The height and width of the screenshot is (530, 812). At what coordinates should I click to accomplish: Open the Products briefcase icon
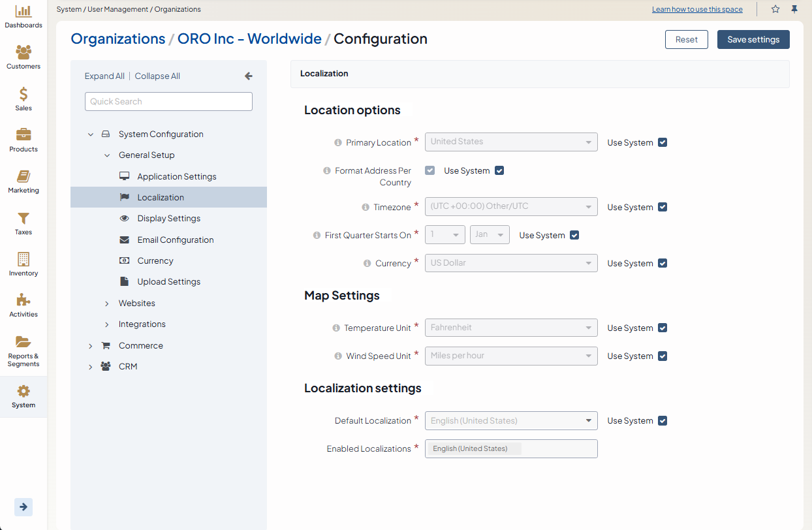point(23,136)
